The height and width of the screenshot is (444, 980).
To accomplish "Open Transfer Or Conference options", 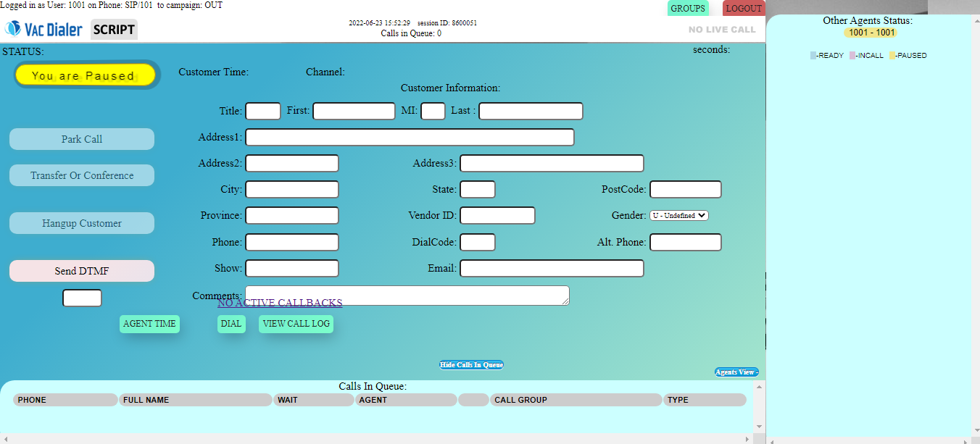I will pyautogui.click(x=81, y=175).
